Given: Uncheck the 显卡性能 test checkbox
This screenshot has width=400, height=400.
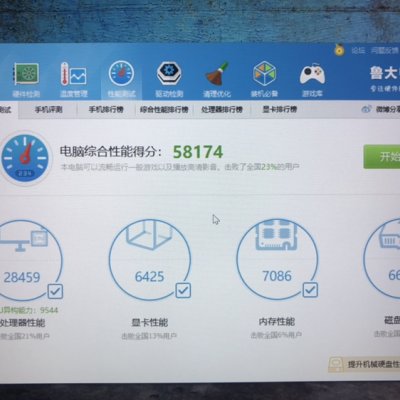Looking at the screenshot, I should click(x=183, y=290).
